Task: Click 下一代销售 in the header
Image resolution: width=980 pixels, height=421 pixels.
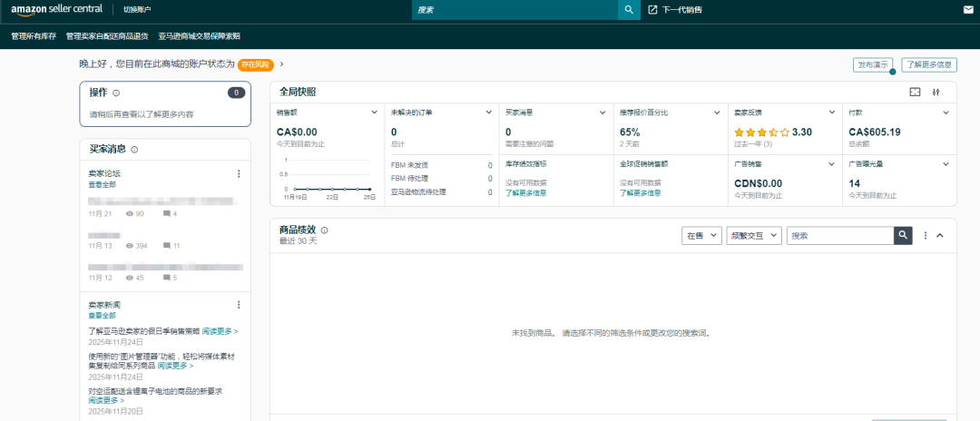Action: tap(681, 10)
